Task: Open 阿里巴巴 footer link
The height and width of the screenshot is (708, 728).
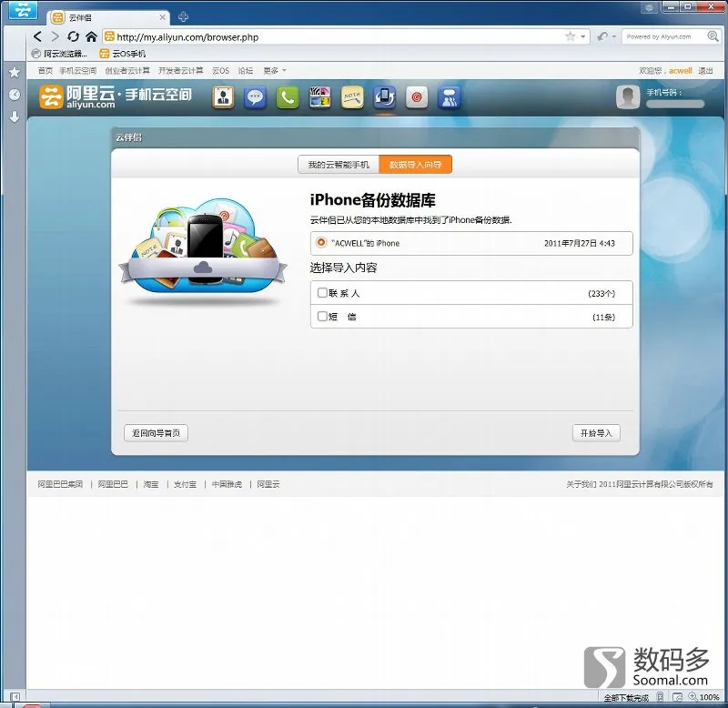Action: (x=113, y=484)
